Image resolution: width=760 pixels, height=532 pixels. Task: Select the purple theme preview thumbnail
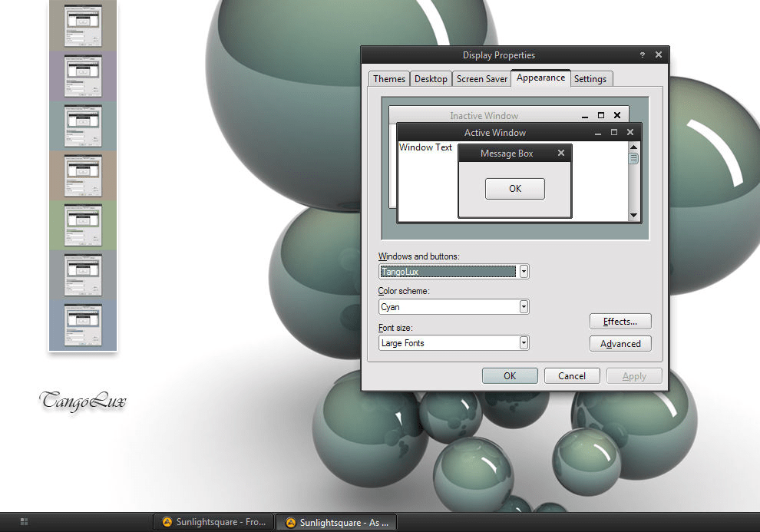[x=82, y=76]
